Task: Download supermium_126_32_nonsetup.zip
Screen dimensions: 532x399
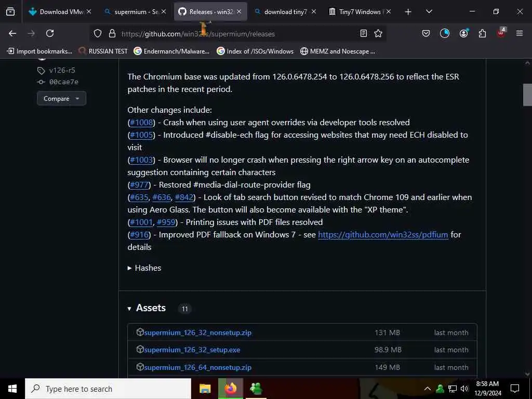Action: (198, 333)
